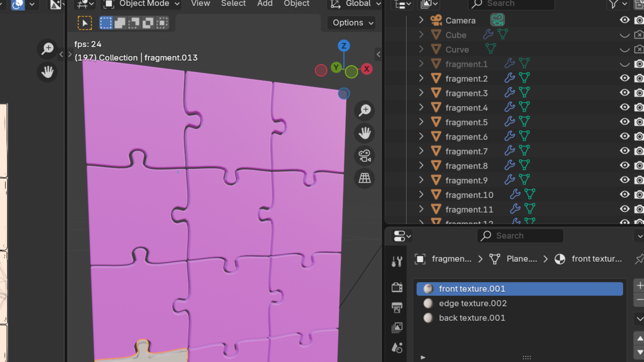The image size is (644, 362).
Task: Open Output properties tab
Action: point(397,307)
